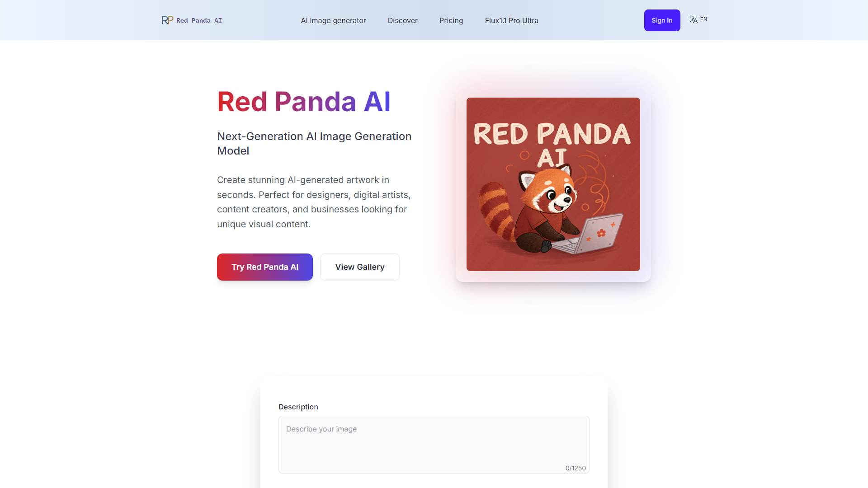Click the AI Image generator nav icon
The width and height of the screenshot is (868, 488).
pyautogui.click(x=334, y=20)
